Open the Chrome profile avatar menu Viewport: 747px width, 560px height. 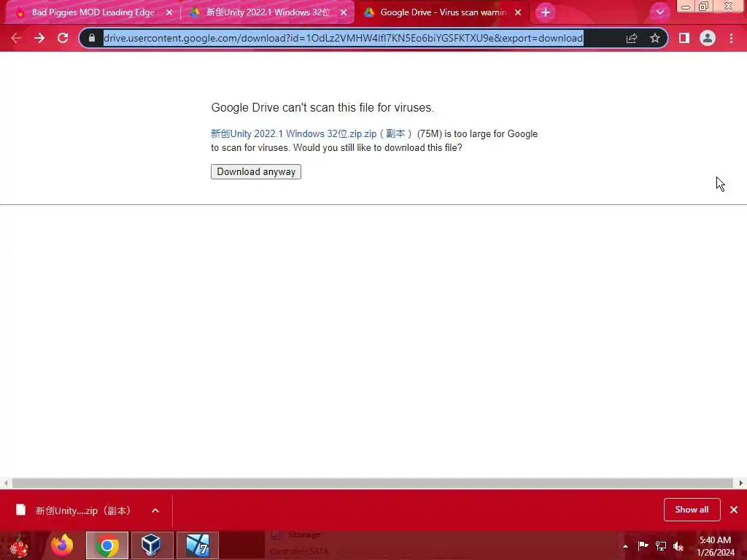coord(708,38)
